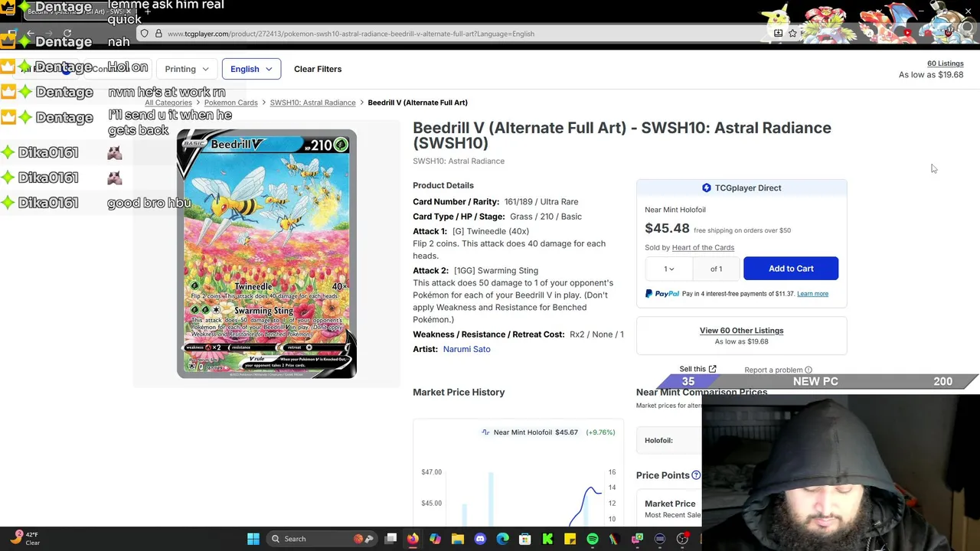This screenshot has height=551, width=980.
Task: Click the padlock site security icon
Action: [x=158, y=34]
